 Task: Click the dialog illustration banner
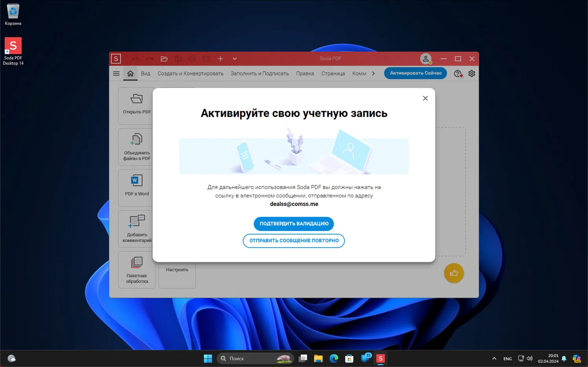pyautogui.click(x=294, y=151)
